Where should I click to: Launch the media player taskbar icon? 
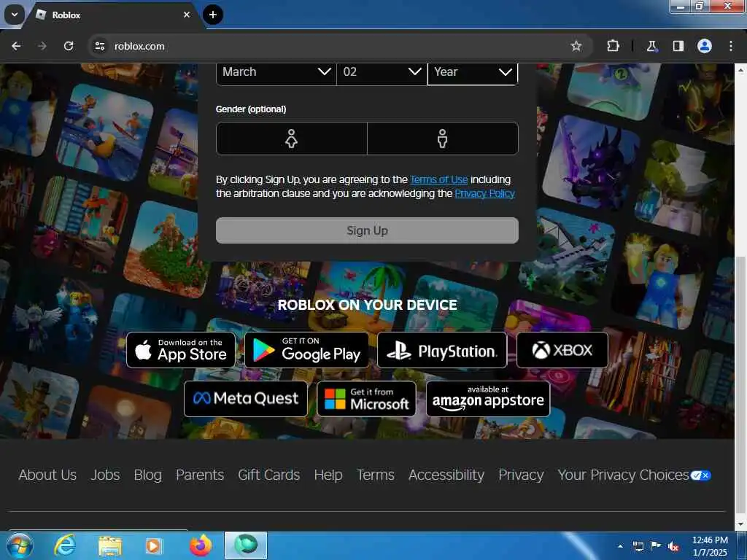[153, 546]
